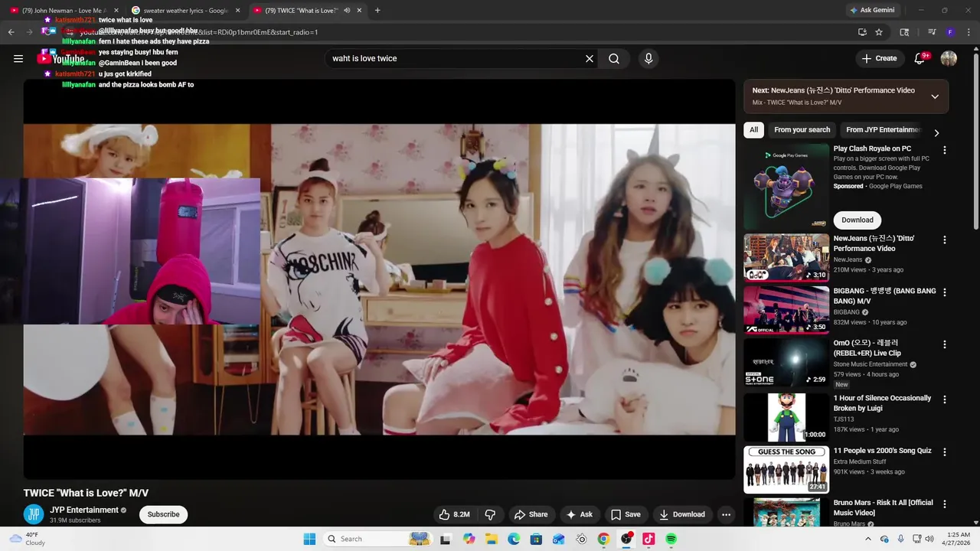Image resolution: width=980 pixels, height=551 pixels.
Task: Open Chrome from the taskbar
Action: pos(603,539)
